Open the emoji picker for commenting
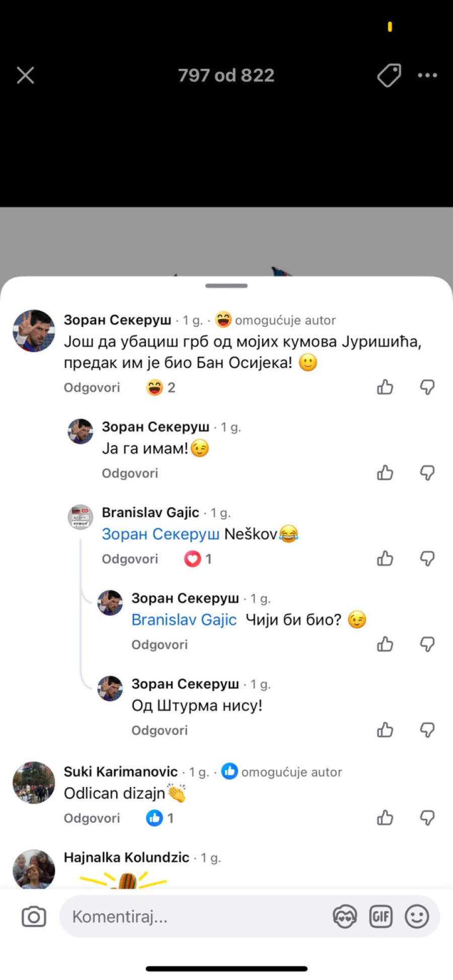Image resolution: width=453 pixels, height=980 pixels. [418, 917]
